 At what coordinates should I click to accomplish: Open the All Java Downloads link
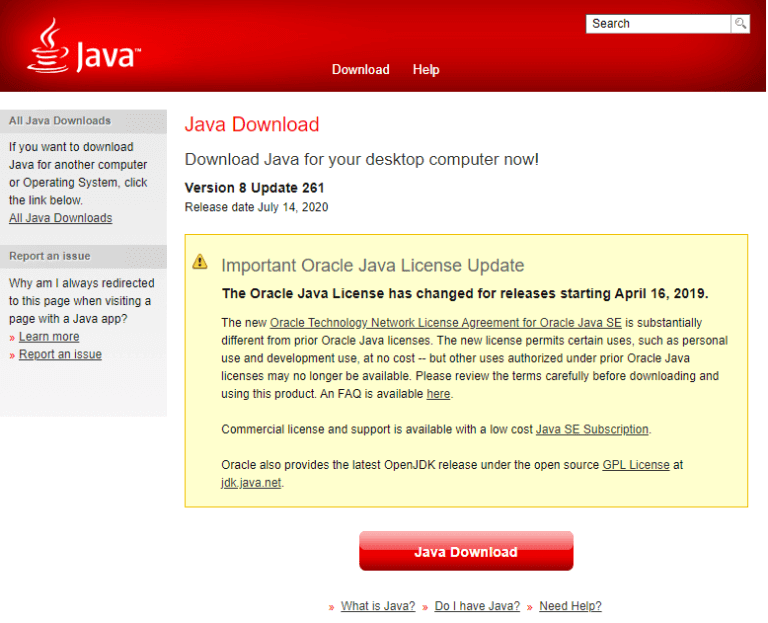point(61,218)
